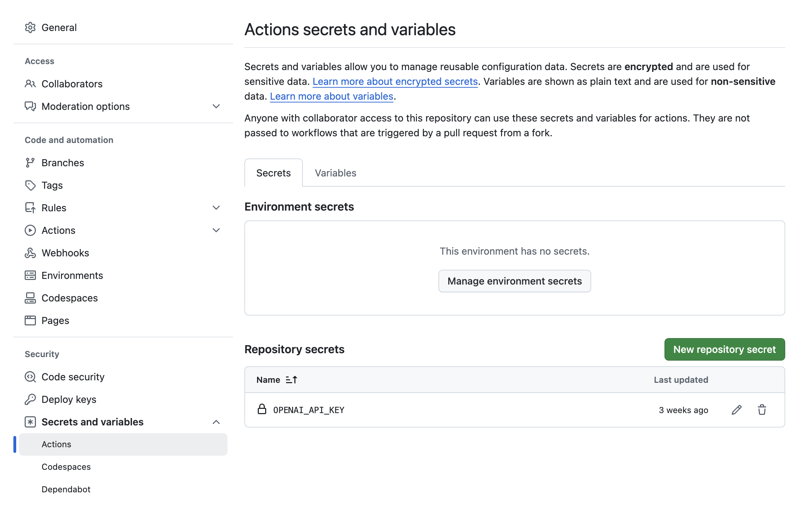
Task: Click the Webhooks icon in sidebar
Action: pos(30,253)
